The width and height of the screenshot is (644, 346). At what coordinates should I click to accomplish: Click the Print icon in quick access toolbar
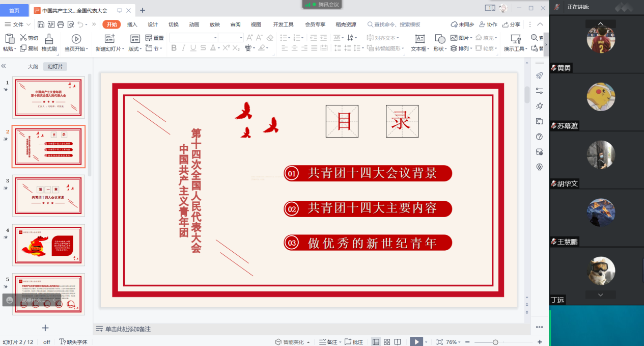pyautogui.click(x=61, y=24)
